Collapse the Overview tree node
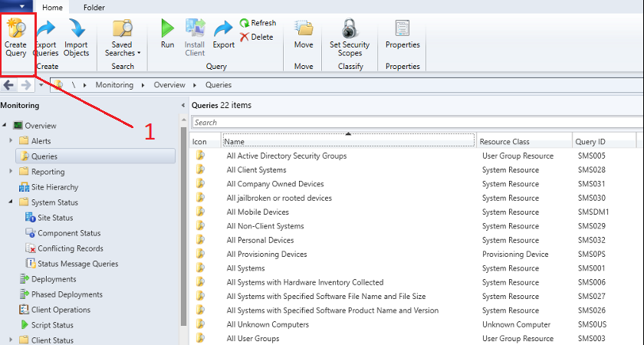 tap(5, 125)
